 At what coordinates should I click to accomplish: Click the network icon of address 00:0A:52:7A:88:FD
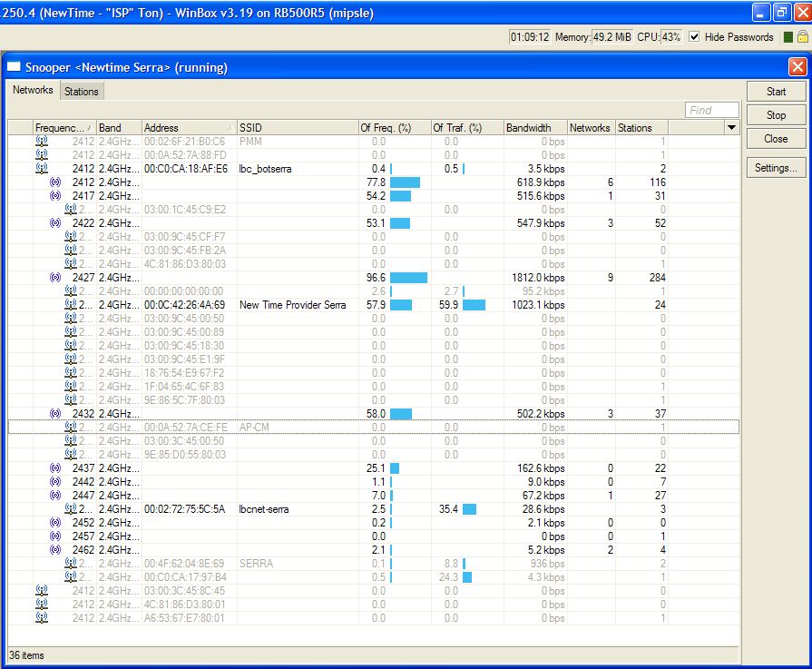coord(42,154)
